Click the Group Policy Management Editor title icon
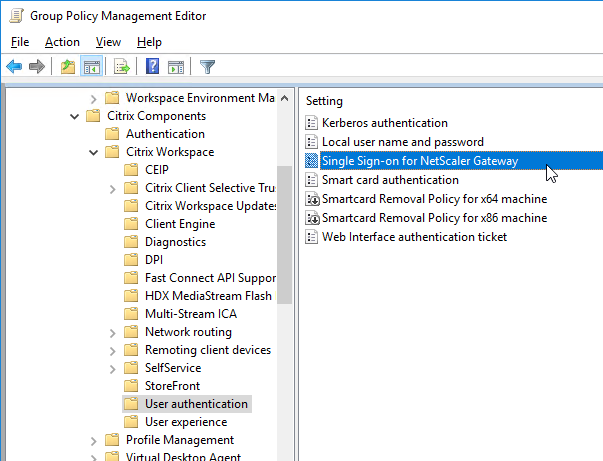Viewport: 603px width, 461px height. pyautogui.click(x=17, y=16)
